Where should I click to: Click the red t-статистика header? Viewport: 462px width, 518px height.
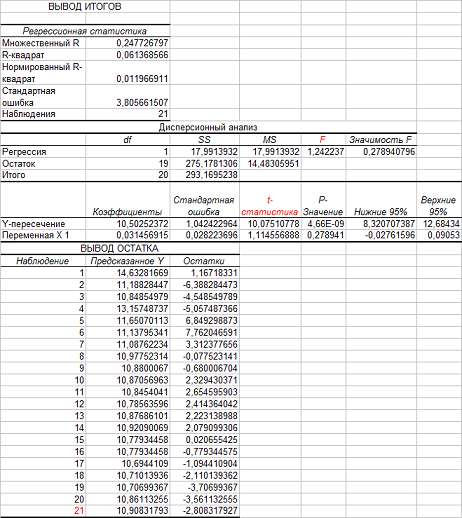270,206
